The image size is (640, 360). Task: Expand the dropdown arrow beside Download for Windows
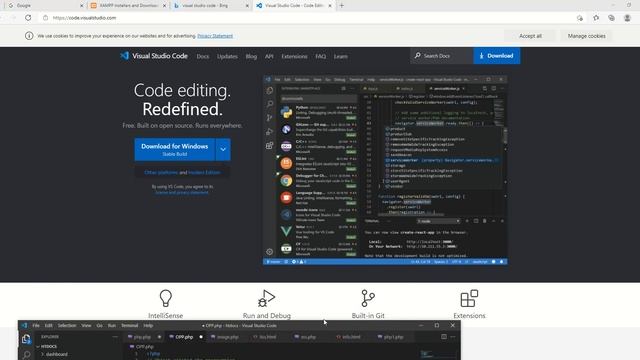pyautogui.click(x=223, y=149)
